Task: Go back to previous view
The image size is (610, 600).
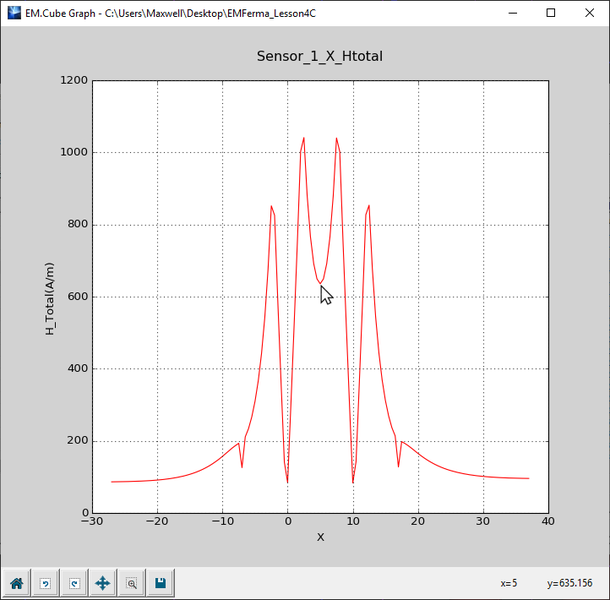Action: (45, 582)
